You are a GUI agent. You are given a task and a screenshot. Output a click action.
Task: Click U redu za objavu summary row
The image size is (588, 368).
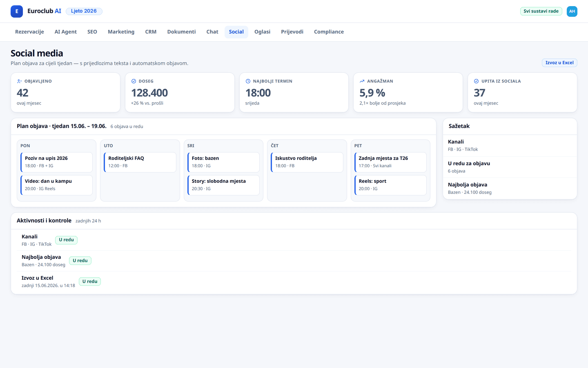click(x=510, y=167)
